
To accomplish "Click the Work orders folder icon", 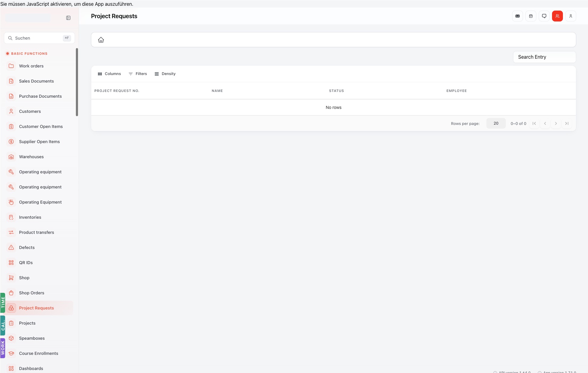I will click(11, 66).
